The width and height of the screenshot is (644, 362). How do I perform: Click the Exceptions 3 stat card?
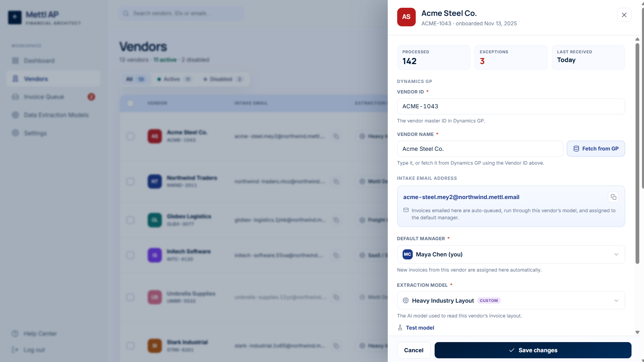pyautogui.click(x=511, y=57)
